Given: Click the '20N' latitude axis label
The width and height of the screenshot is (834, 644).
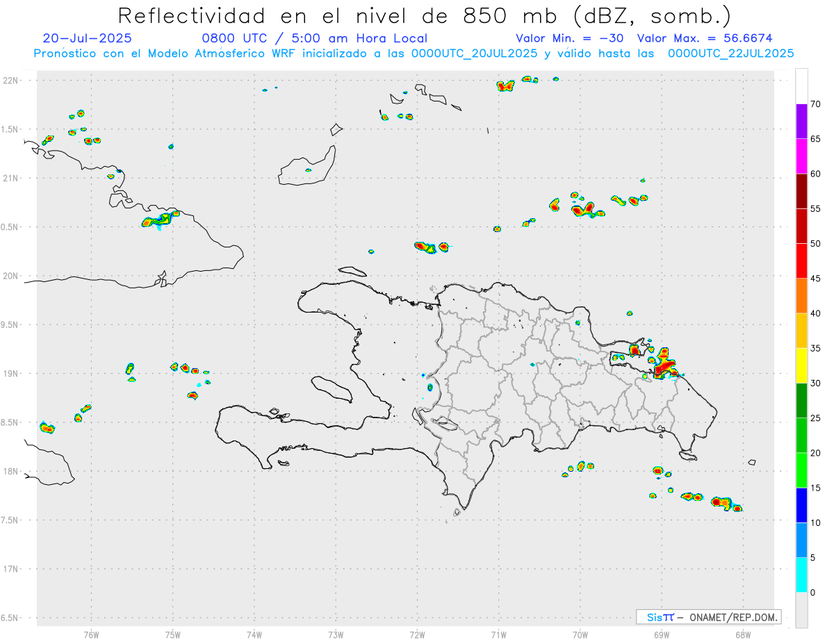Looking at the screenshot, I should coord(12,276).
